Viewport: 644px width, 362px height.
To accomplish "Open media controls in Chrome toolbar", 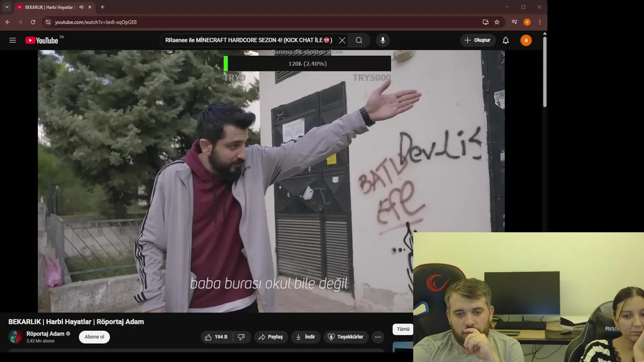I will click(514, 22).
